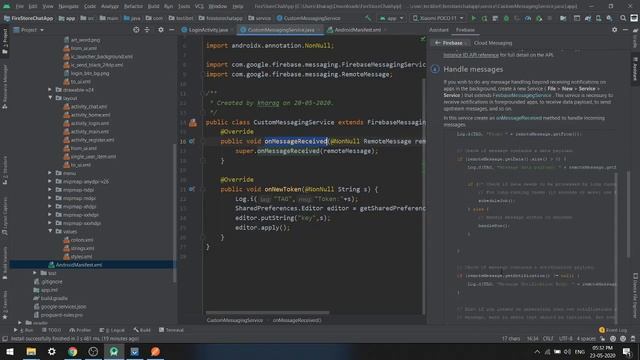Viewport: 640px width, 360px height.
Task: Expand the test folder
Action: (35, 273)
